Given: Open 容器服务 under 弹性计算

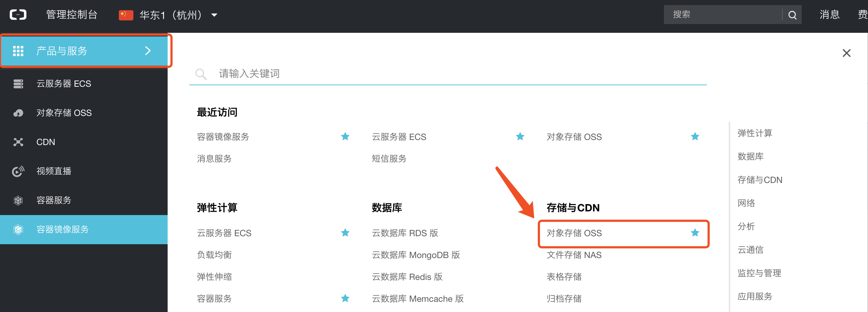Looking at the screenshot, I should point(214,299).
